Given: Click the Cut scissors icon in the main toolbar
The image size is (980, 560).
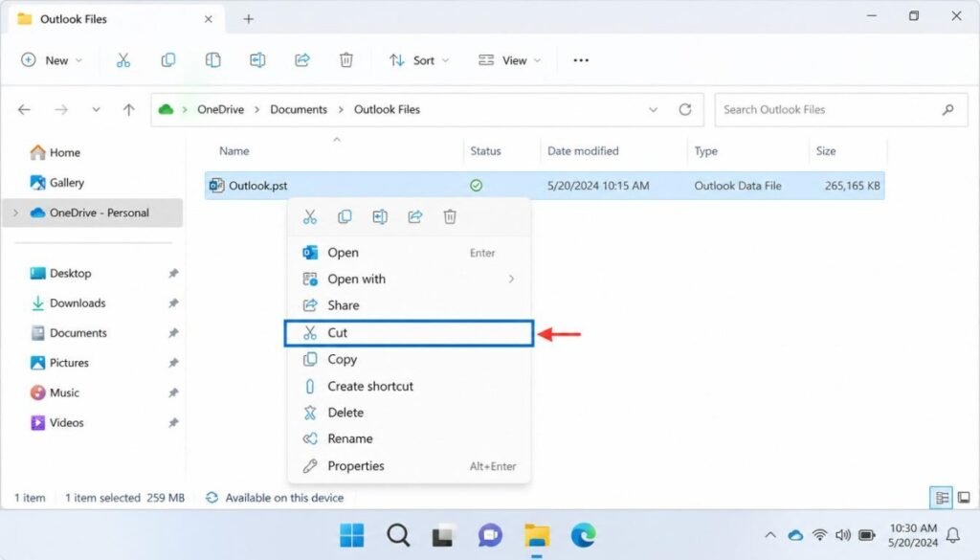Looking at the screenshot, I should point(123,60).
